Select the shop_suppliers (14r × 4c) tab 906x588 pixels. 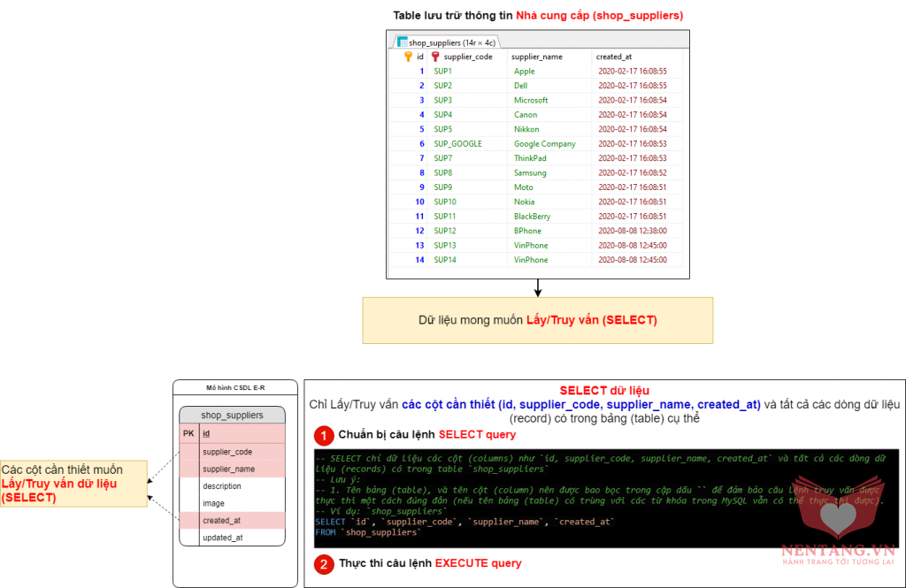[446, 42]
